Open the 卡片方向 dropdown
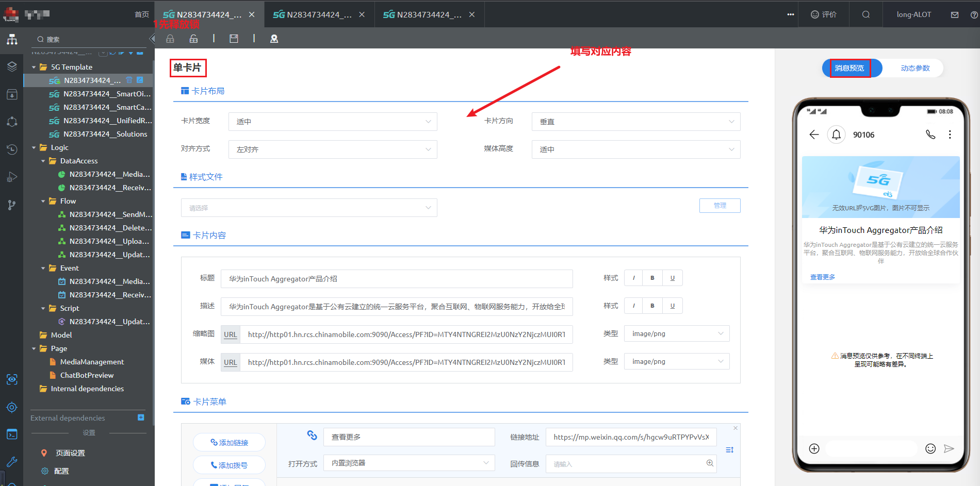 [636, 122]
